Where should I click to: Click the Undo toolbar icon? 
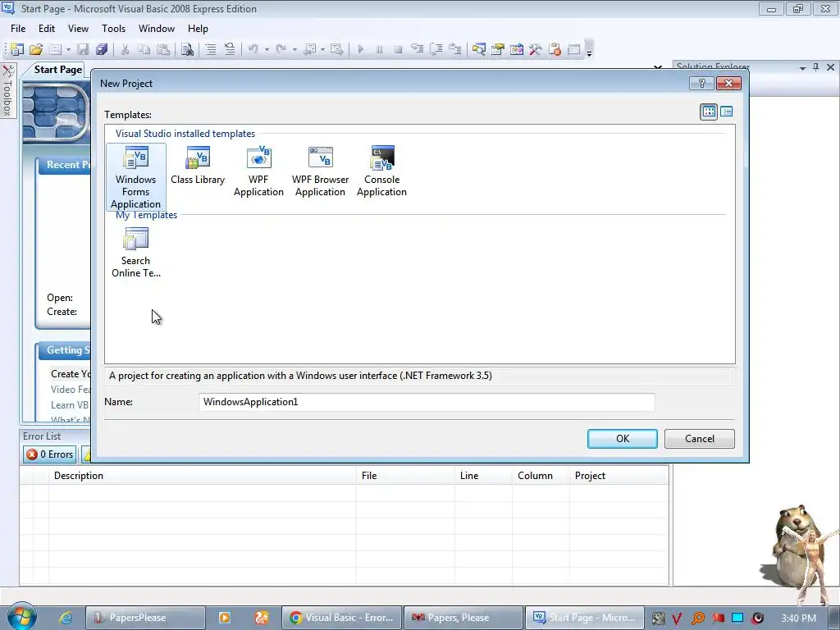253,49
